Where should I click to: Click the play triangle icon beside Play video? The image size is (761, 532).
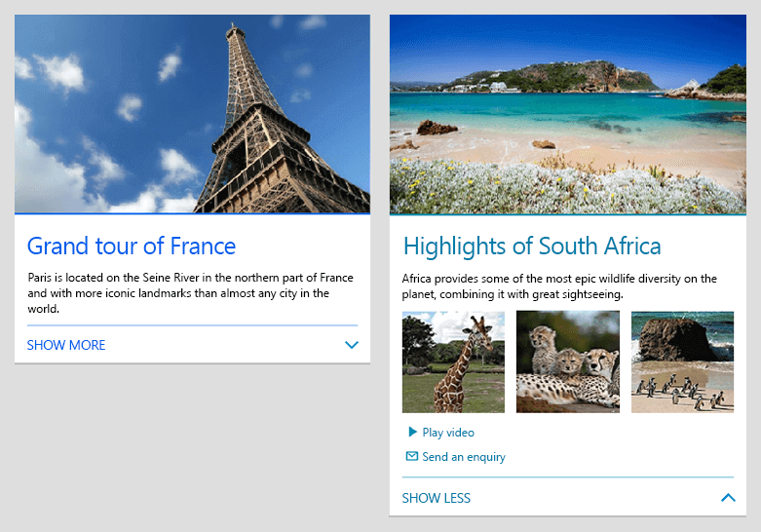pos(412,432)
